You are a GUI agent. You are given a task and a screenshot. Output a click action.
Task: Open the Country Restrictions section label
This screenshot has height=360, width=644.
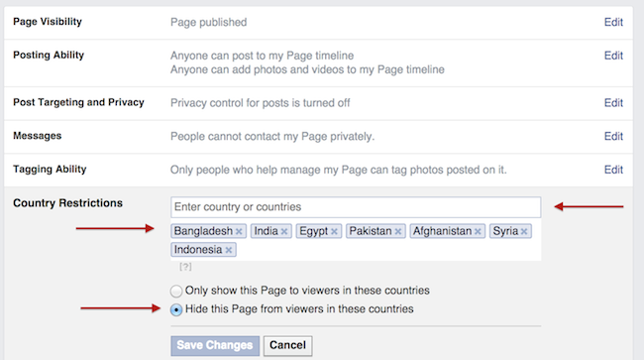67,203
